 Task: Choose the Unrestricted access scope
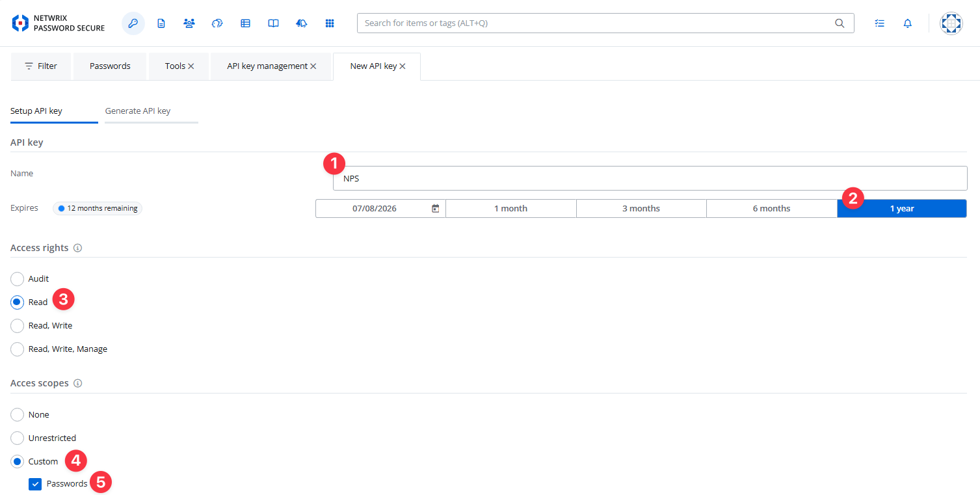click(17, 438)
